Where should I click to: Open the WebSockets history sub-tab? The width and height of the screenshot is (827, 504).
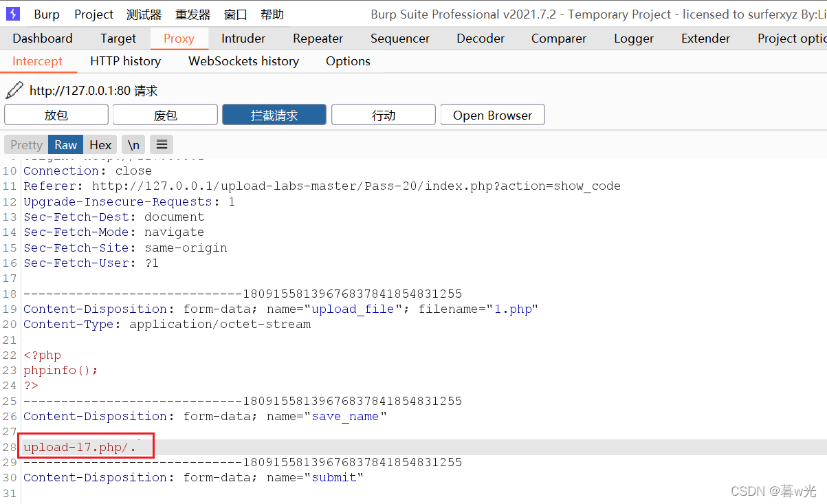coord(244,61)
